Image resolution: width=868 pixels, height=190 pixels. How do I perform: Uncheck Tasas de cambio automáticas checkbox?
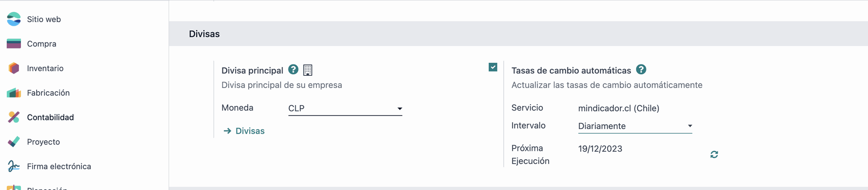[x=493, y=67]
